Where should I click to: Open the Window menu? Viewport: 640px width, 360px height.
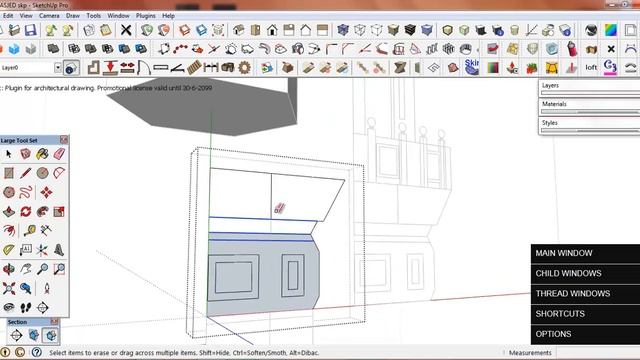coord(118,16)
